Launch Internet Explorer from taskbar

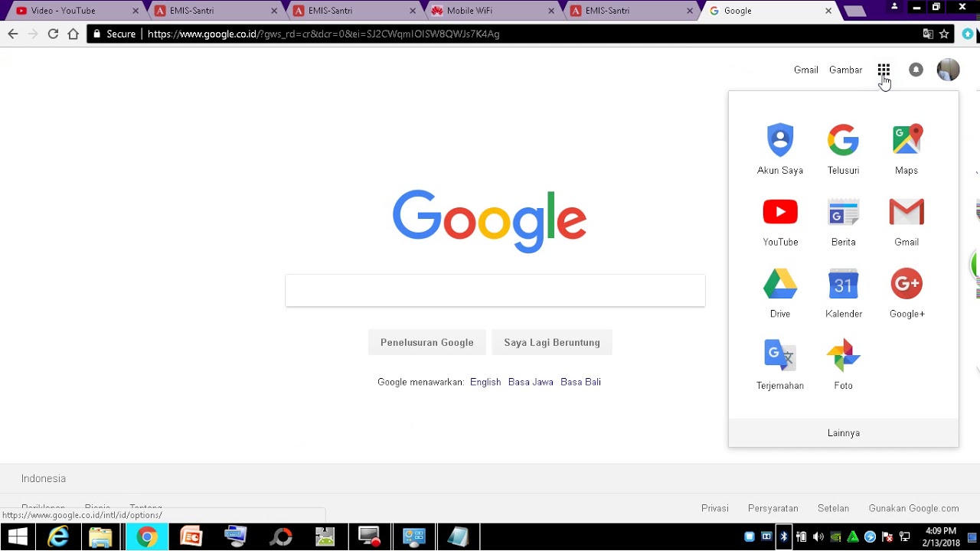[x=58, y=537]
